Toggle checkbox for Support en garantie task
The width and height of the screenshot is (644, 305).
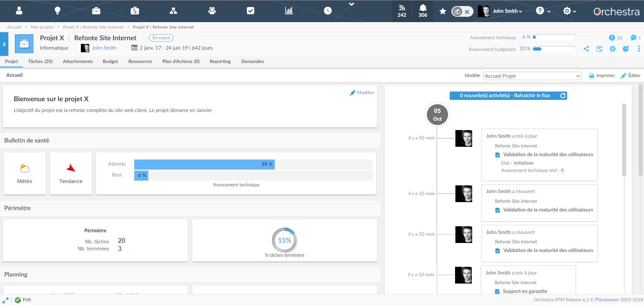pyautogui.click(x=497, y=292)
